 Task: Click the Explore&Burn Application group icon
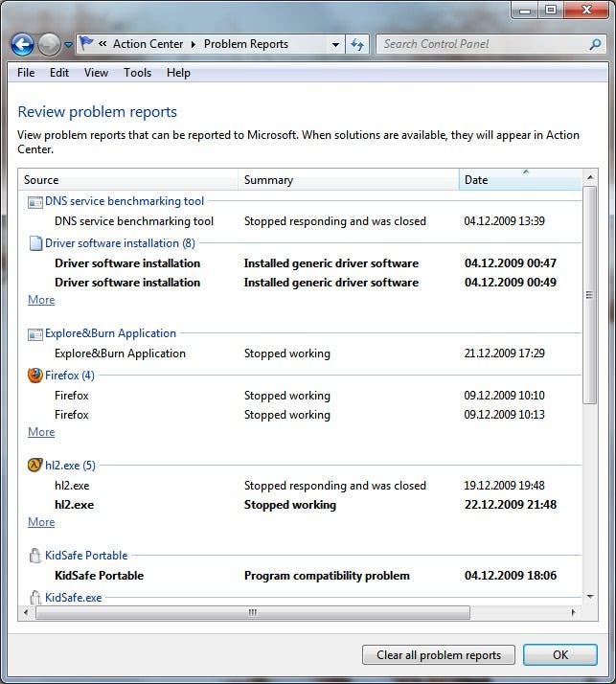click(x=34, y=334)
